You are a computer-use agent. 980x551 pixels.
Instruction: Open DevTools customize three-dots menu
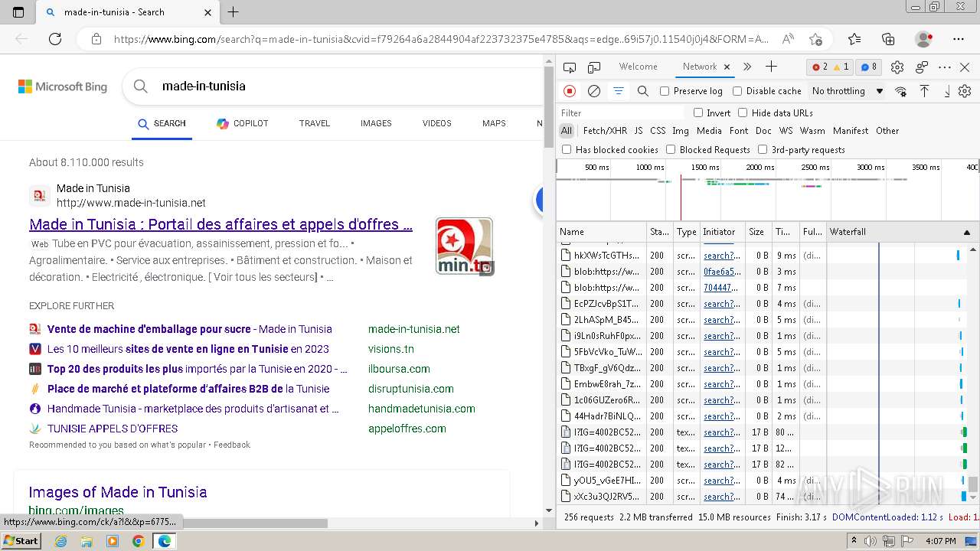(x=945, y=67)
